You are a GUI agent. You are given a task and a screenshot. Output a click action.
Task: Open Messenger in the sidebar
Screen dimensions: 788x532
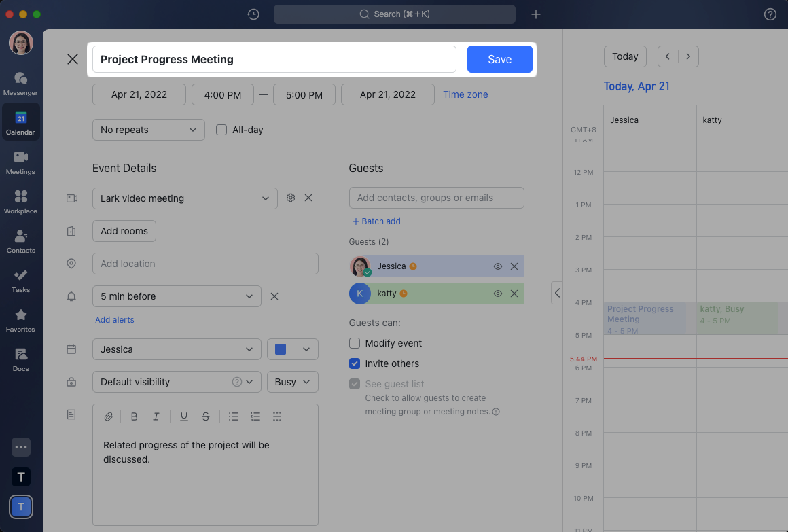[20, 83]
